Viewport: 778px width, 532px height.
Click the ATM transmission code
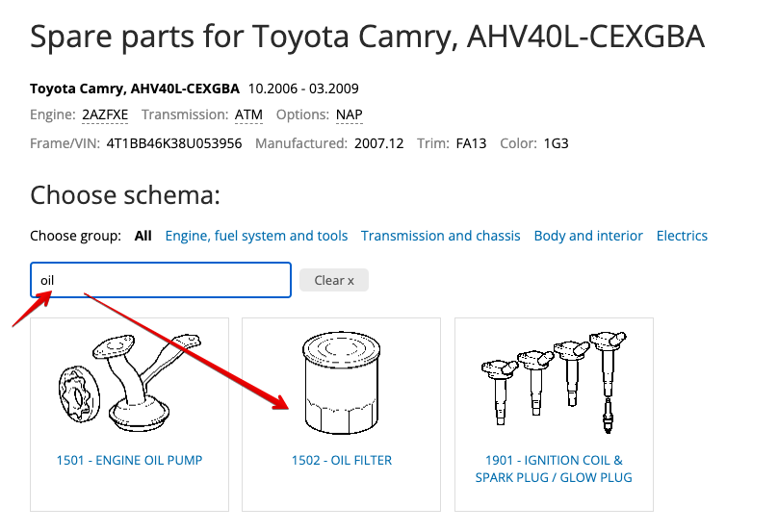[247, 115]
